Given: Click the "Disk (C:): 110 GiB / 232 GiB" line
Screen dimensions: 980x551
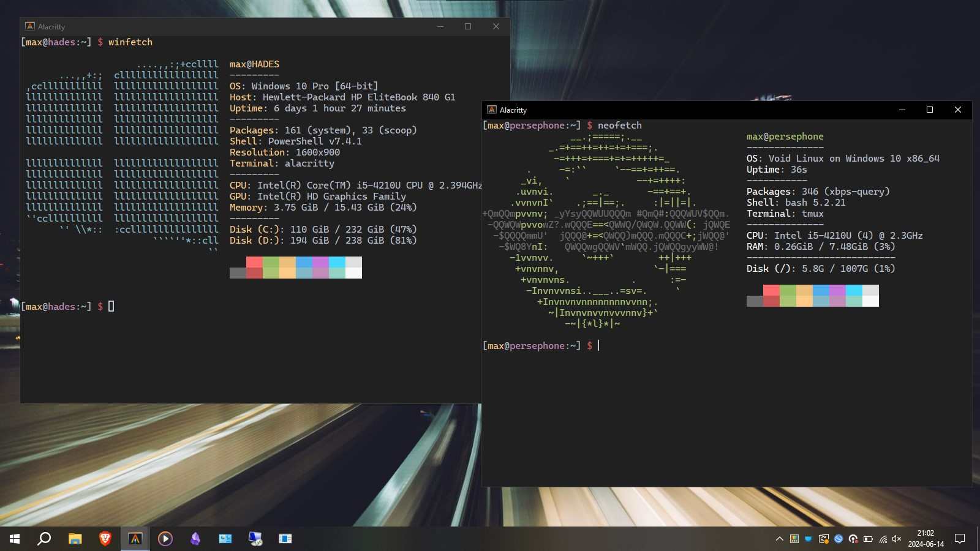Looking at the screenshot, I should point(323,230).
